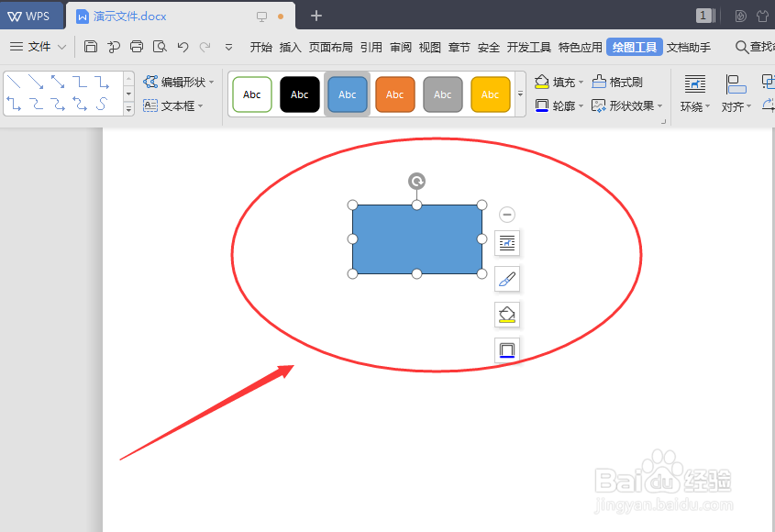
Task: Switch to 开始 (Home) tab
Action: point(261,47)
